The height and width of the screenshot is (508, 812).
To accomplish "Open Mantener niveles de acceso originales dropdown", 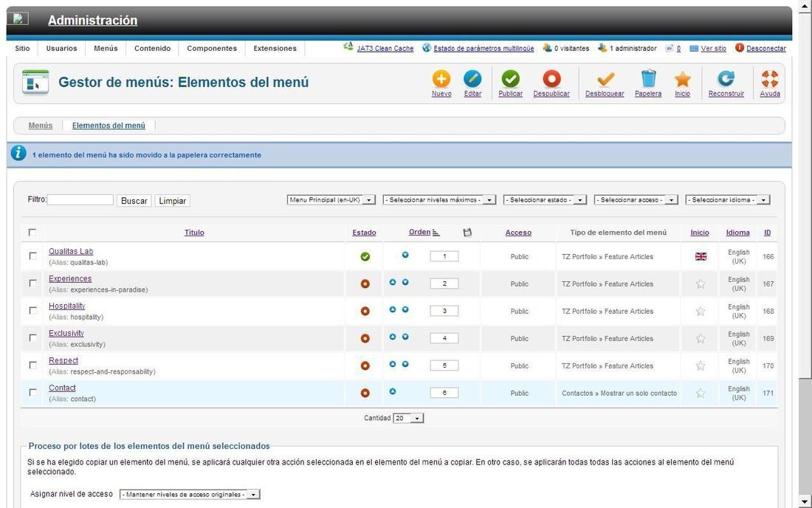I will pos(190,495).
